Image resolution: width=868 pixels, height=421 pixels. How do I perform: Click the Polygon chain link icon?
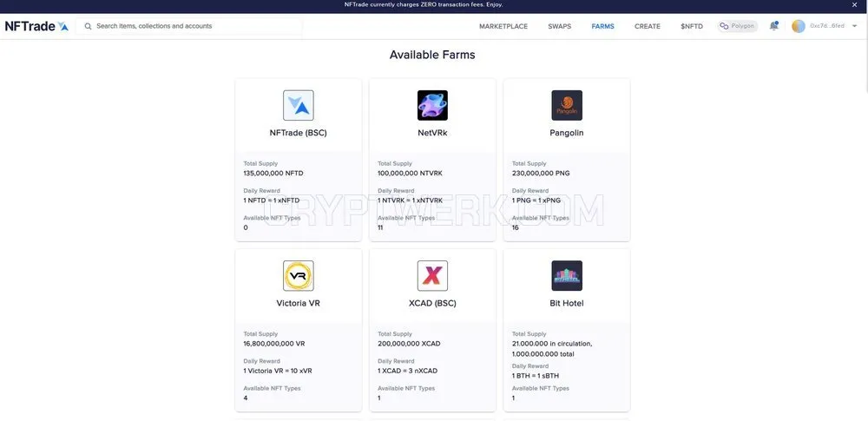pyautogui.click(x=724, y=26)
